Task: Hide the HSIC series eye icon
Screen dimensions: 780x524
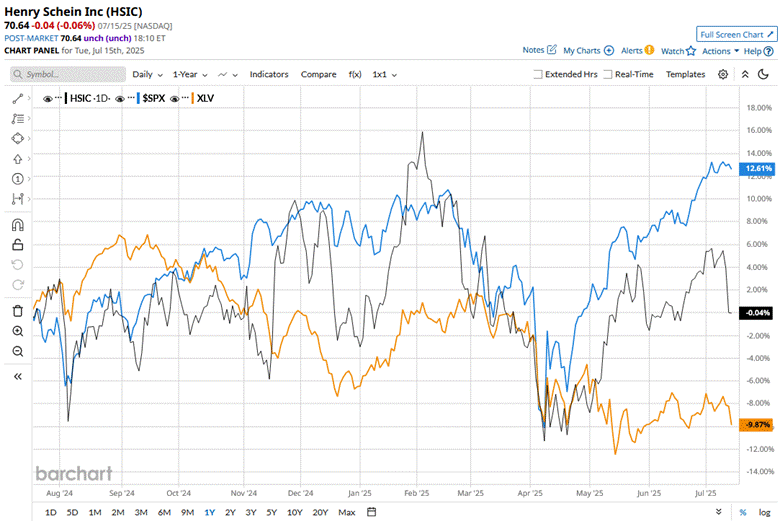Action: coord(47,99)
